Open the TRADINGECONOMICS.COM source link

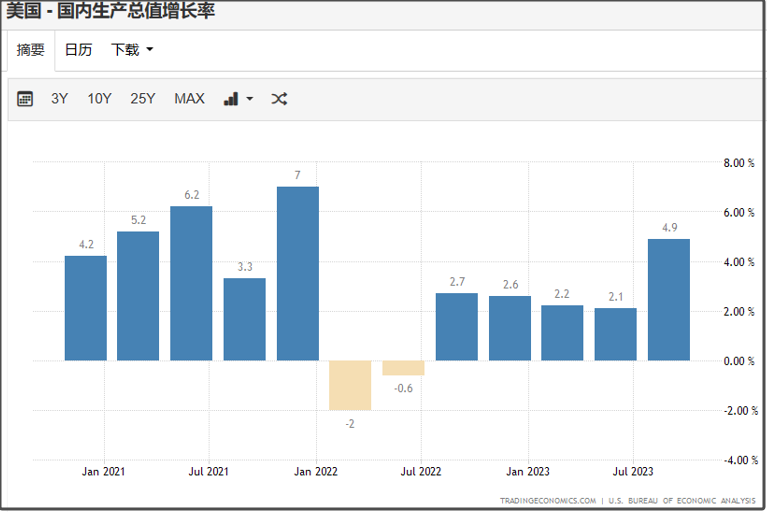tap(548, 500)
